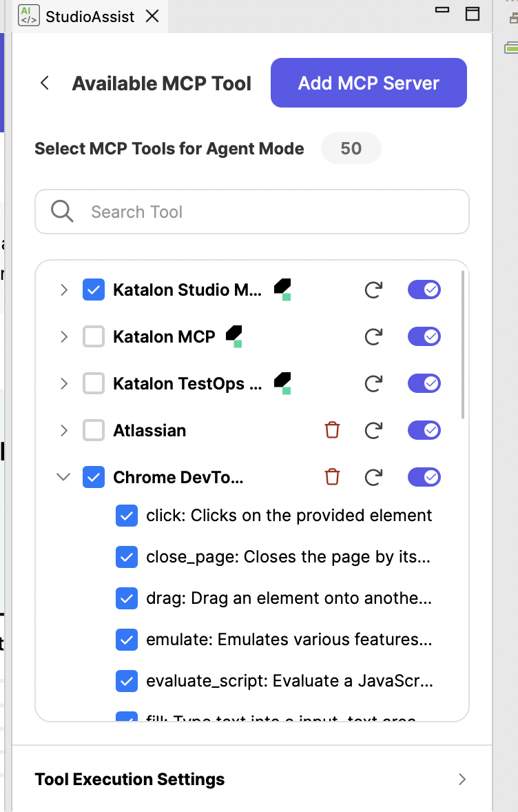Click Katalon logo beside Katalon Studio M...

click(x=282, y=290)
